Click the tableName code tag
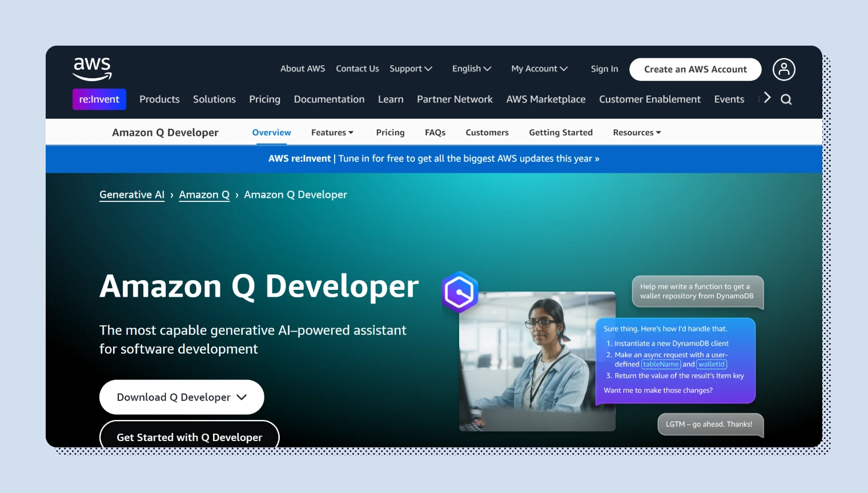868x493 pixels. 661,364
